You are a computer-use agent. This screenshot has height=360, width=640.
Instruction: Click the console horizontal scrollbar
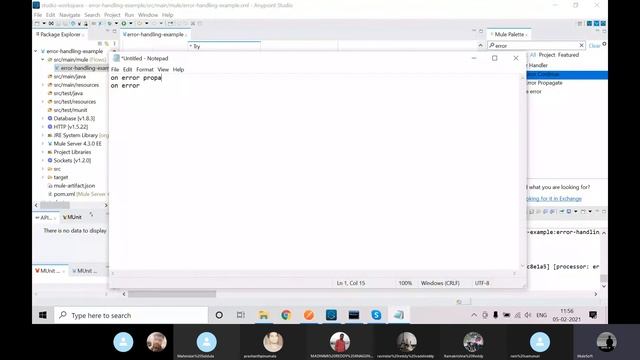click(x=172, y=294)
